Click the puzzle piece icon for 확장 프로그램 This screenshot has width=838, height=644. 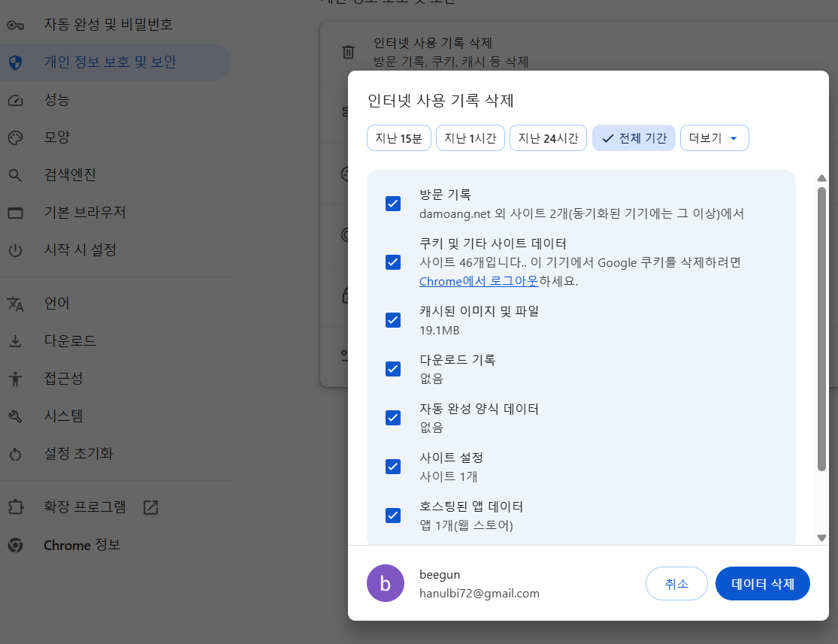(16, 506)
